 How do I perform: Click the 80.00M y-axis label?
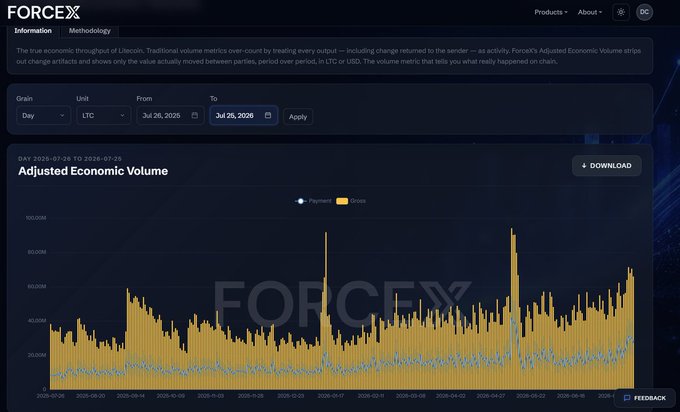point(37,252)
